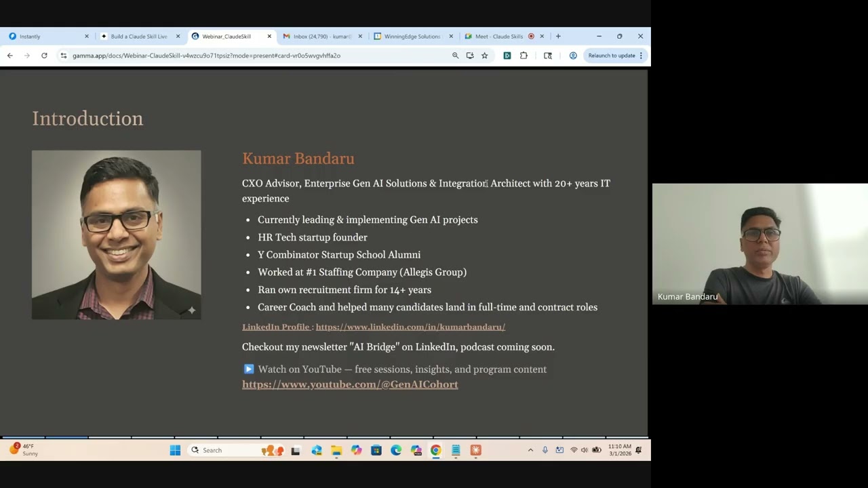Click the microphone tray icon

[545, 450]
